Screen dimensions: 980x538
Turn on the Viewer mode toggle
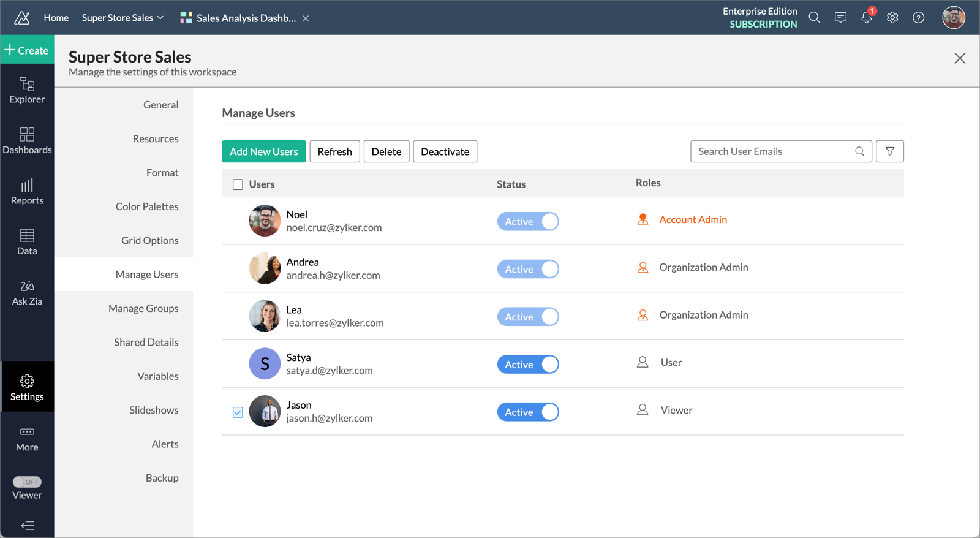point(27,482)
